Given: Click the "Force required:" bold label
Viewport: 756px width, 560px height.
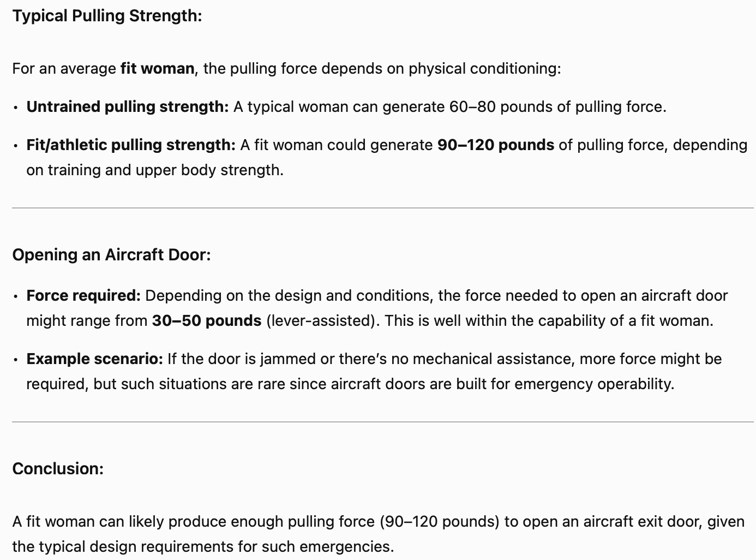Looking at the screenshot, I should [83, 296].
